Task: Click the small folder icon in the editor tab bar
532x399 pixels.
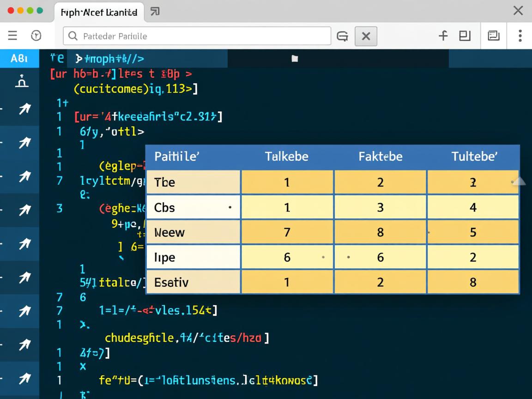Action: click(295, 59)
